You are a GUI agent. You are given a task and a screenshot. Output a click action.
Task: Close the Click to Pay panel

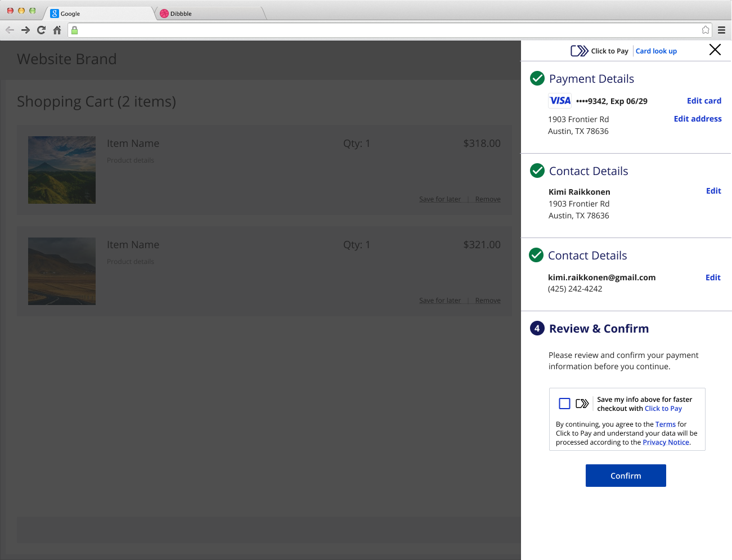point(715,50)
